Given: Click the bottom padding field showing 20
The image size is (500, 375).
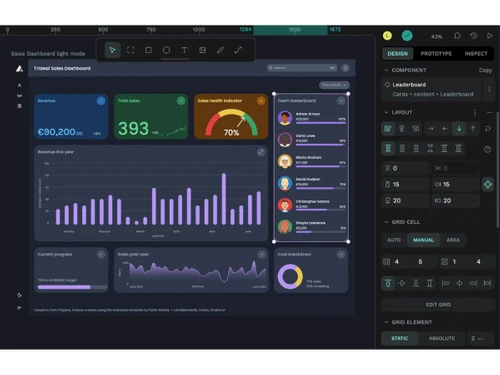Looking at the screenshot, I should point(405,201).
